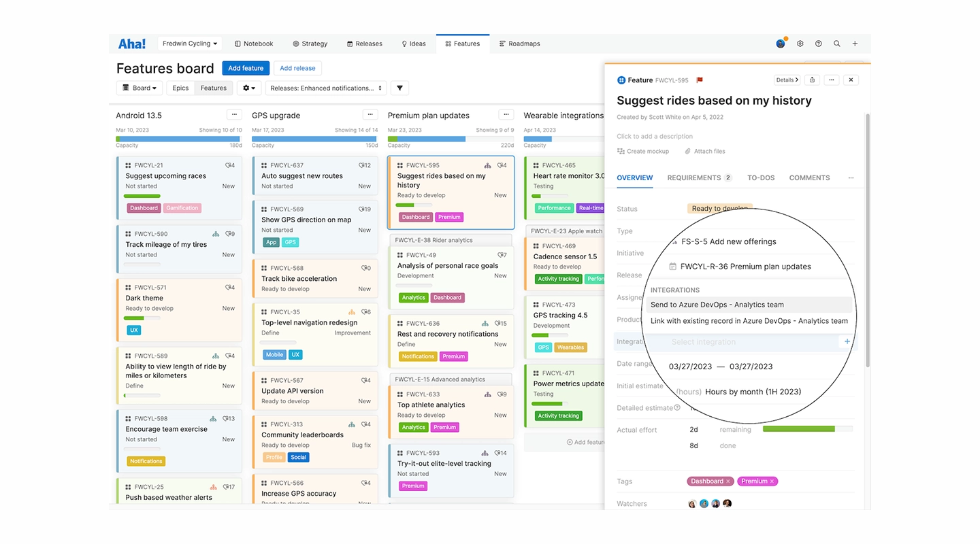Image resolution: width=980 pixels, height=544 pixels.
Task: Click comments icon on Show GPS direction card
Action: [365, 209]
